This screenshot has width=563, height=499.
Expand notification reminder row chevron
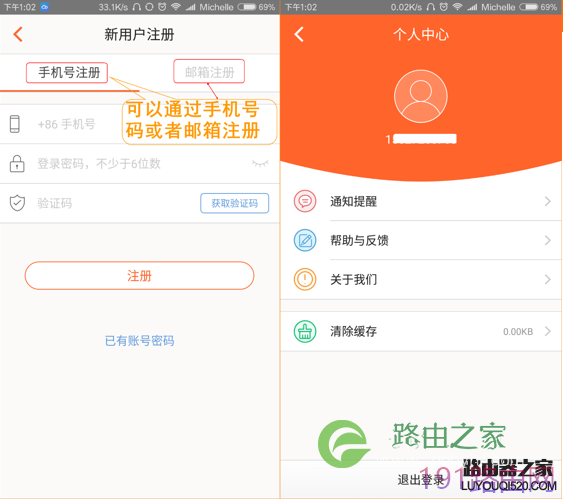[548, 201]
